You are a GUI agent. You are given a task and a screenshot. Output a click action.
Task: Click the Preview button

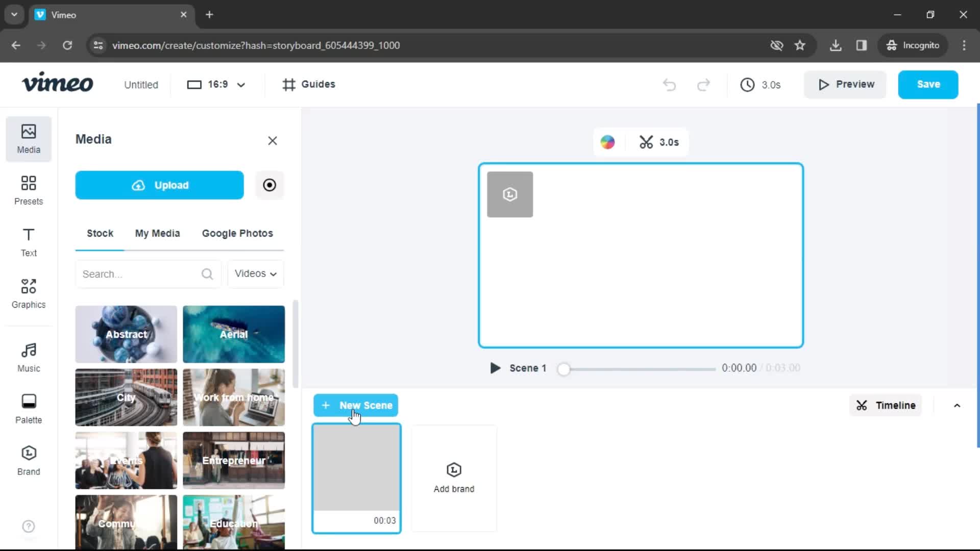coord(846,84)
